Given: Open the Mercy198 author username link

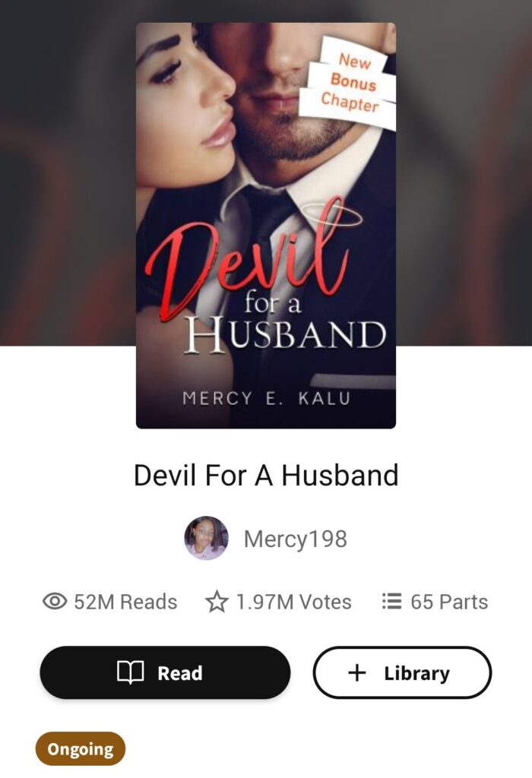Looking at the screenshot, I should tap(296, 539).
